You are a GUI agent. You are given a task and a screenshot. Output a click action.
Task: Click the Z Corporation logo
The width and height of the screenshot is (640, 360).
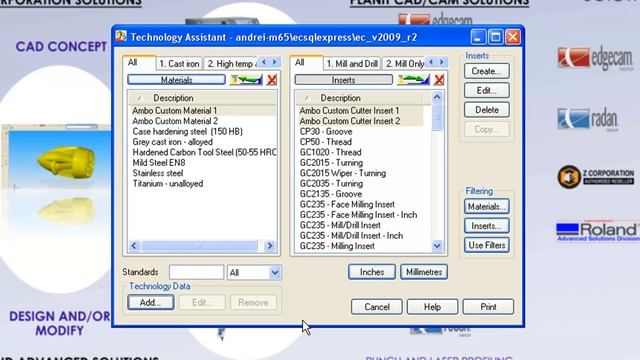pyautogui.click(x=596, y=177)
